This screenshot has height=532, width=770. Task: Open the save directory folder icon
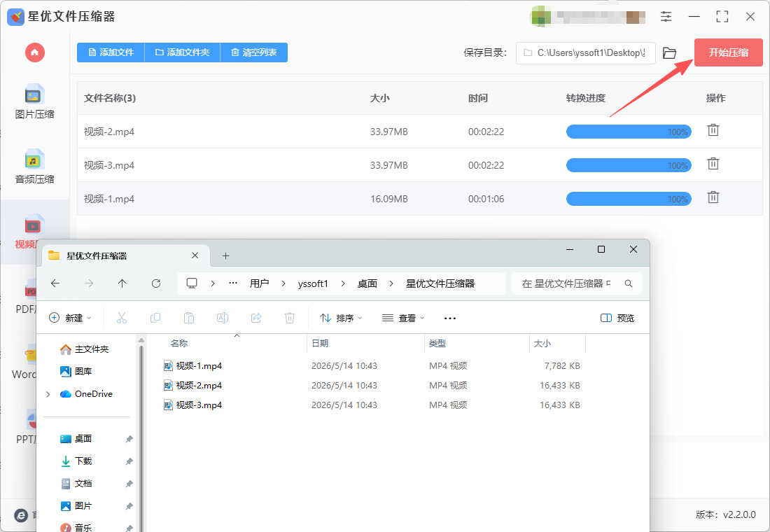point(669,52)
